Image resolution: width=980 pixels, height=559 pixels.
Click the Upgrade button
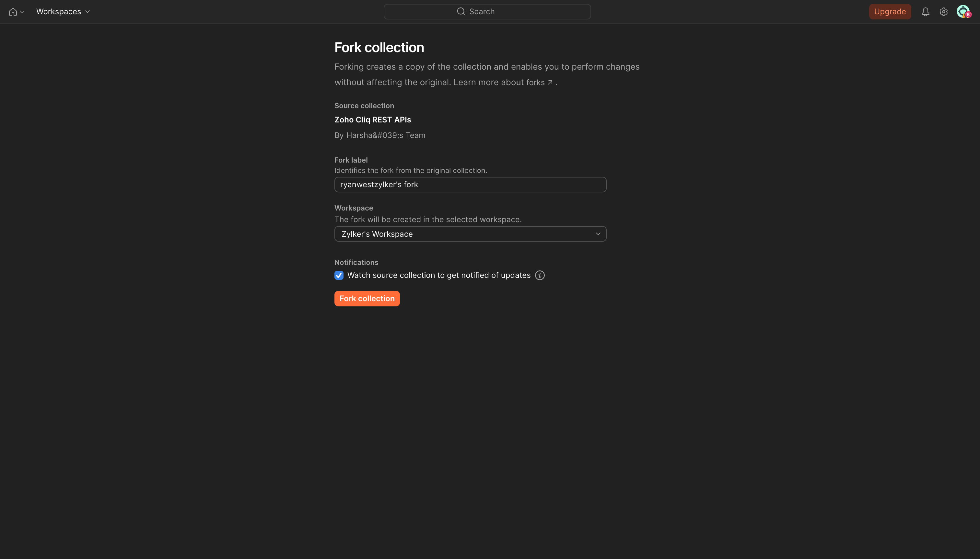tap(890, 12)
